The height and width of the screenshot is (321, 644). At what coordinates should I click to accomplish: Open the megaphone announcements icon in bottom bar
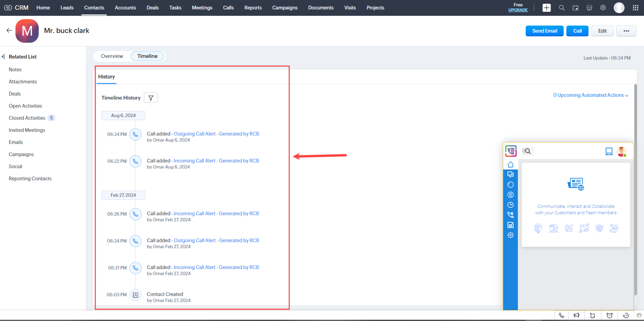point(576,315)
